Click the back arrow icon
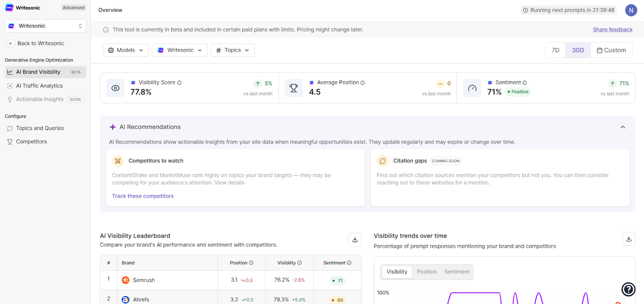Viewport: 644px width, 304px height. pos(11,43)
